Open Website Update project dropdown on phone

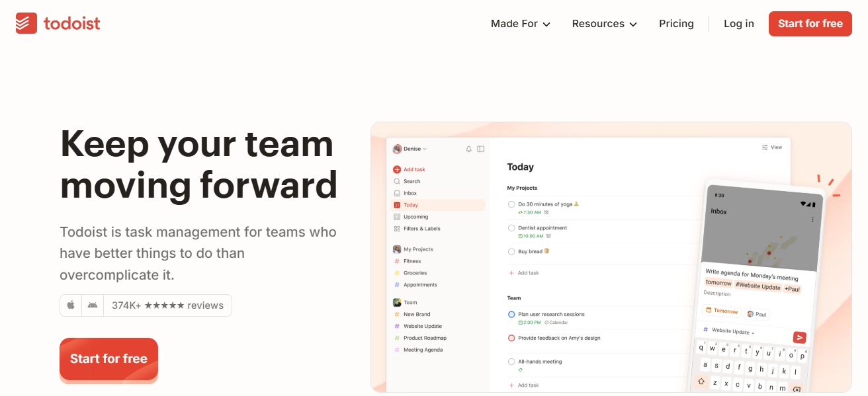coord(728,331)
